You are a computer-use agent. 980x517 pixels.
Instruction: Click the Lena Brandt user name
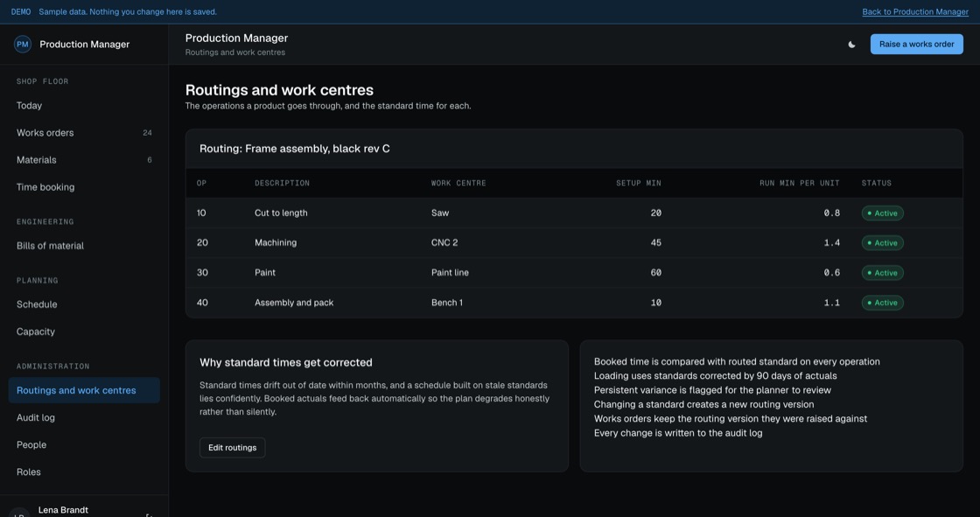point(63,510)
